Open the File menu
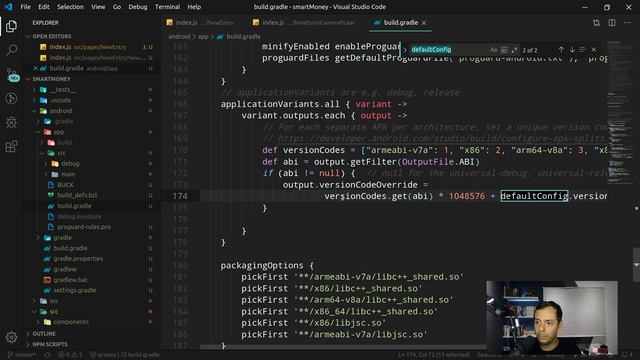The width and height of the screenshot is (640, 360). tap(25, 7)
